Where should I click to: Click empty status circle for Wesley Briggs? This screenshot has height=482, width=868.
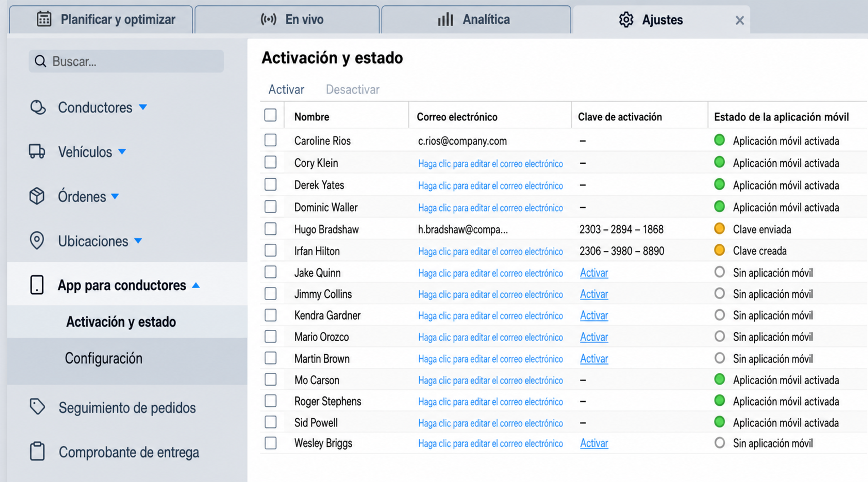pyautogui.click(x=719, y=442)
